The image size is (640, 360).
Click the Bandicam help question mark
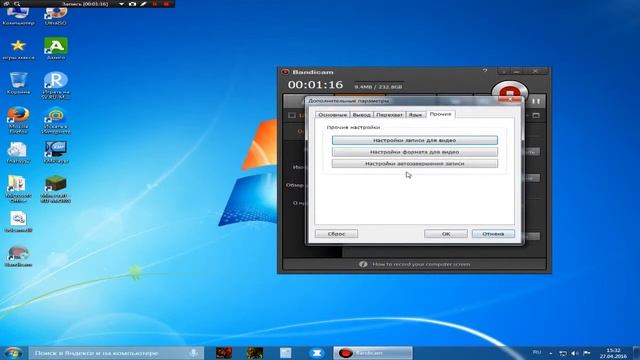[x=485, y=71]
